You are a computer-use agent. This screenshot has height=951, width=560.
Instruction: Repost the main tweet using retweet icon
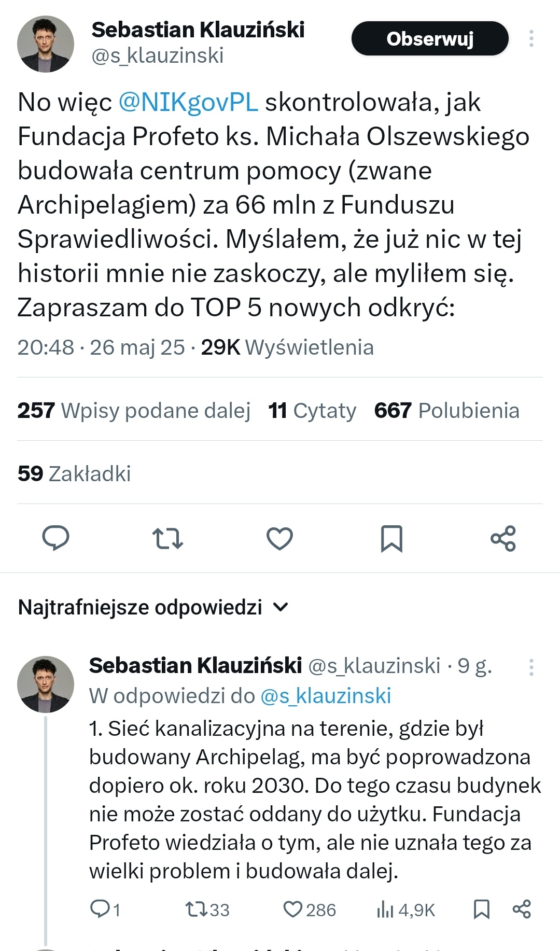click(x=167, y=538)
